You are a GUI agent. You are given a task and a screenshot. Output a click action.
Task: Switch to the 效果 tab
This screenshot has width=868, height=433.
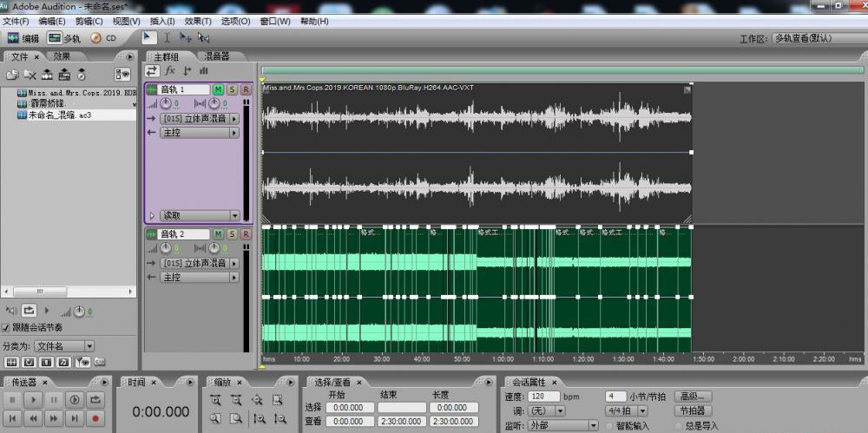[62, 56]
